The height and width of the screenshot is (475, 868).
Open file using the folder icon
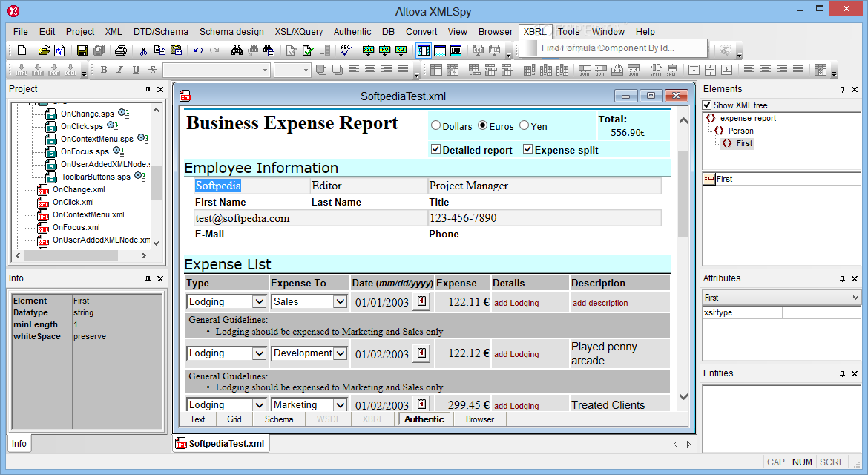tap(44, 50)
